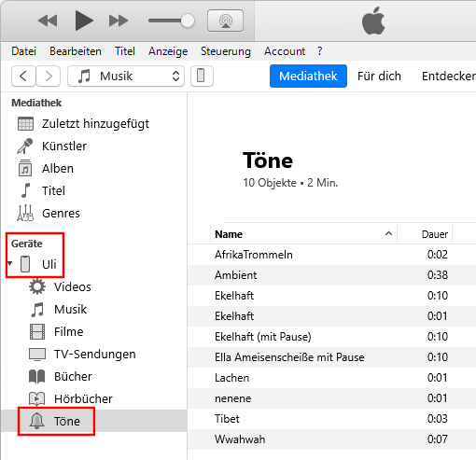Switch to the Für dich tab

(x=379, y=77)
